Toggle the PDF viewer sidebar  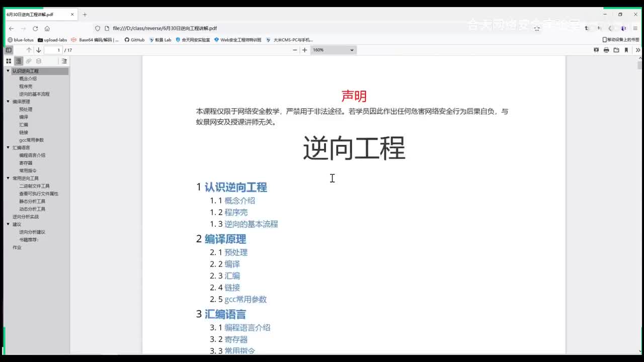pyautogui.click(x=9, y=50)
